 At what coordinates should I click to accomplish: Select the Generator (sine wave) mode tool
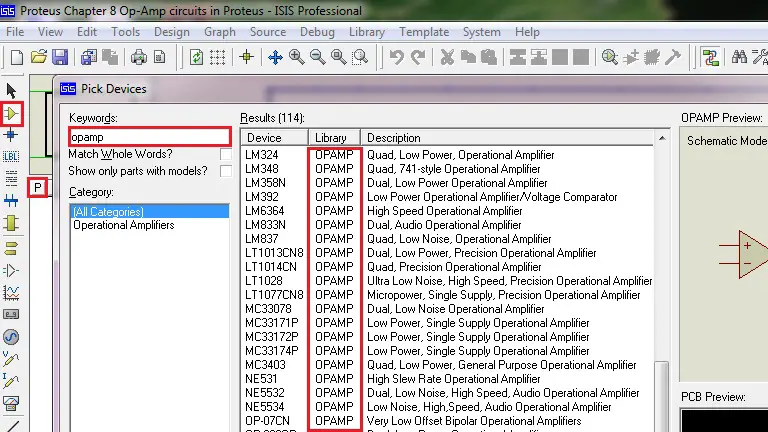11,337
